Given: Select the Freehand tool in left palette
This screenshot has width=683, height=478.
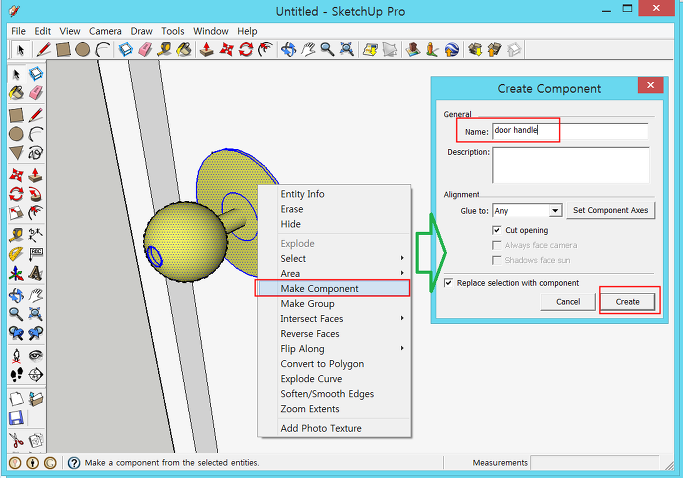Looking at the screenshot, I should coord(36,153).
